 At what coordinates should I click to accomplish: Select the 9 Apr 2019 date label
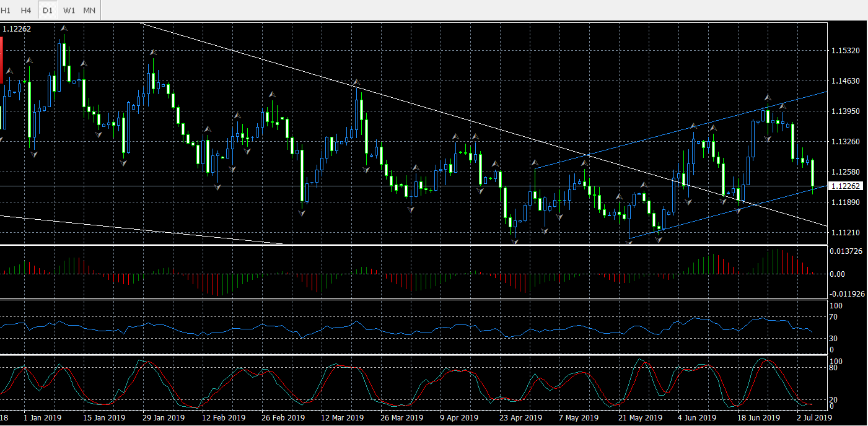(x=459, y=418)
